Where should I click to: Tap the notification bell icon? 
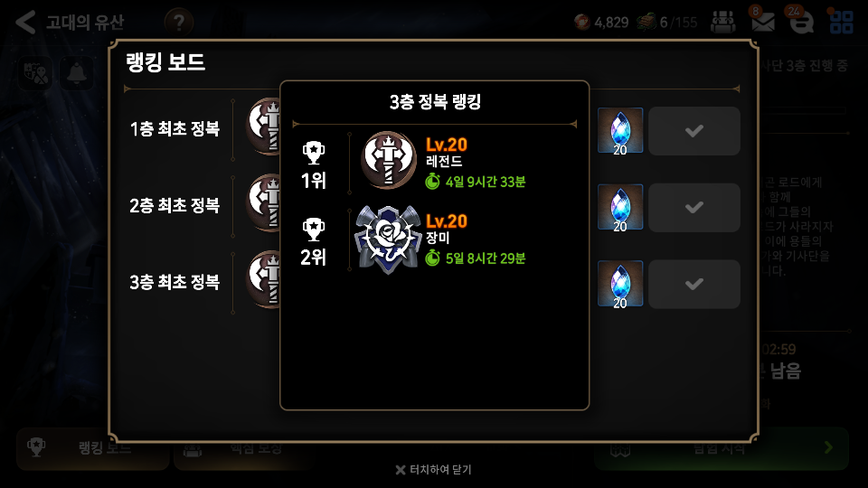coord(76,73)
